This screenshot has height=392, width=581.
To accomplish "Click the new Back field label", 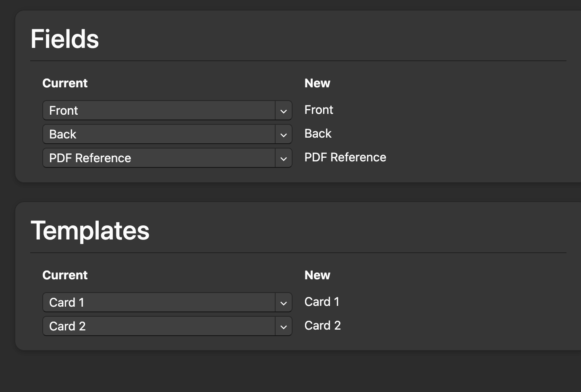I will click(x=318, y=134).
